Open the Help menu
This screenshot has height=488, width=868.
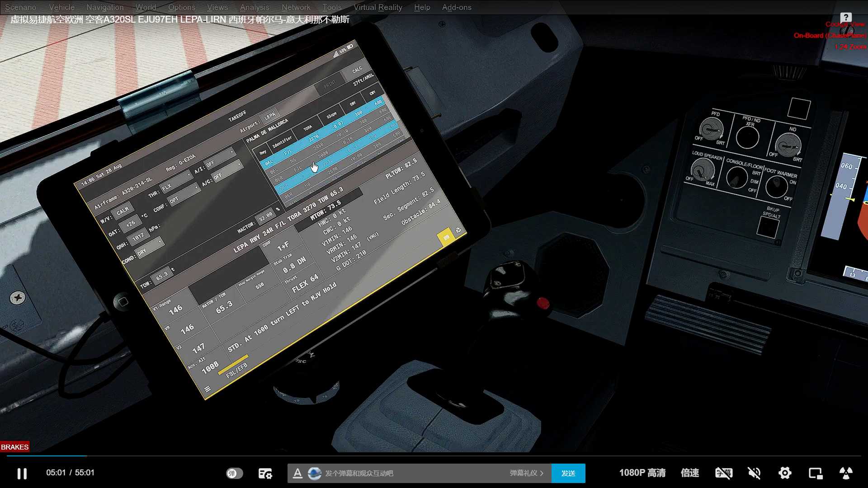[x=422, y=7]
